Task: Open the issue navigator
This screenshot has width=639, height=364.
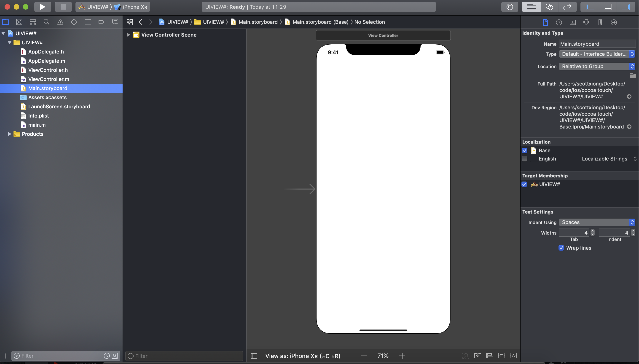Action: pyautogui.click(x=60, y=22)
